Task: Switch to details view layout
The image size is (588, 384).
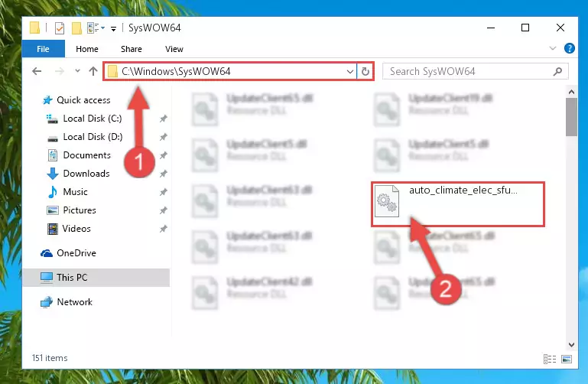Action: click(x=550, y=359)
